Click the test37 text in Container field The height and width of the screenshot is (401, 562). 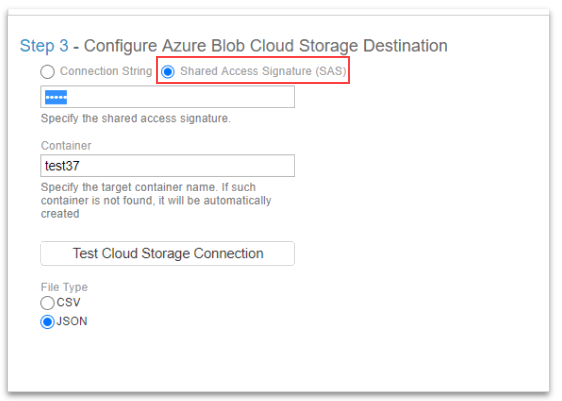[62, 166]
